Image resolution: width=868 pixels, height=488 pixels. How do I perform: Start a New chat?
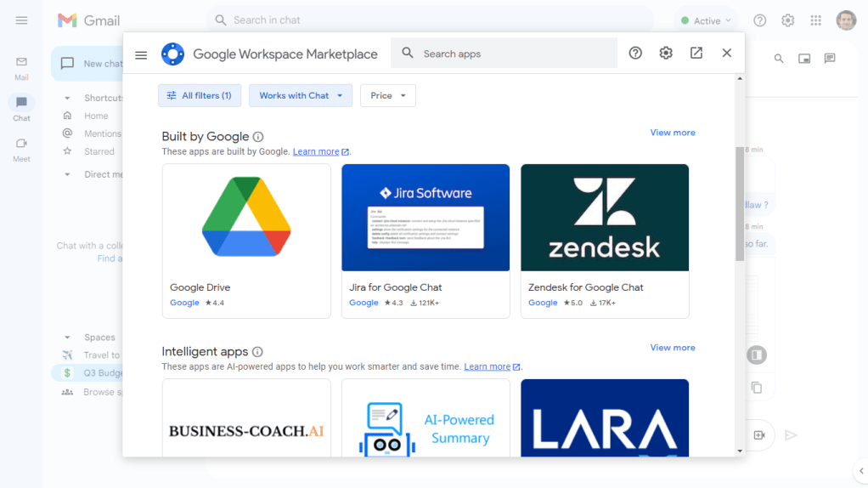[x=87, y=64]
